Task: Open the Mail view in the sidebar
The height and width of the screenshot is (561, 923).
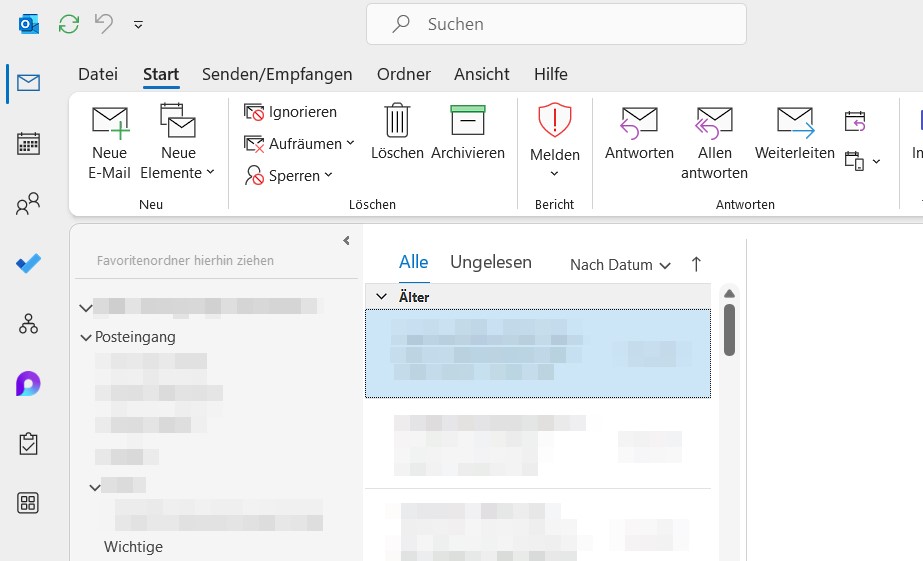Action: point(28,82)
